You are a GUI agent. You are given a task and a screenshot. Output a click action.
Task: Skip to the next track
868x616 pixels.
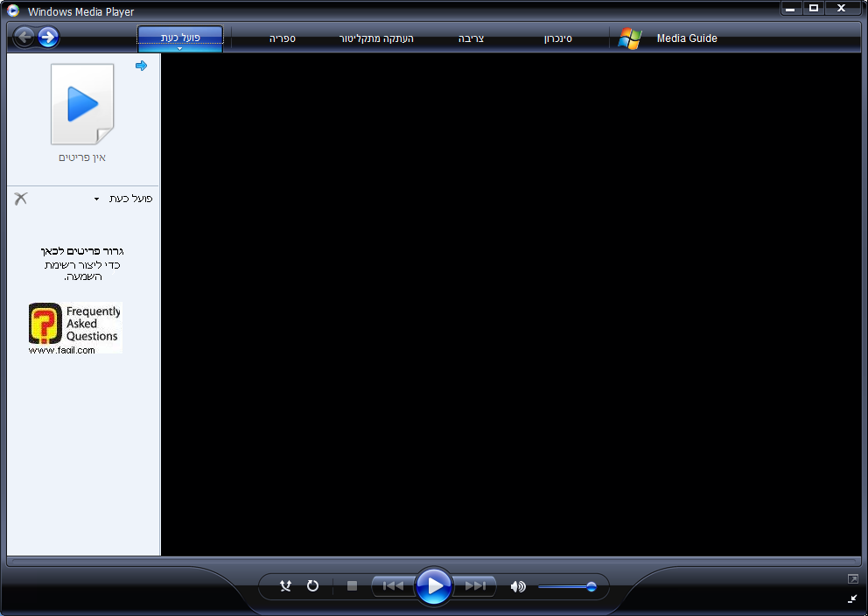click(x=475, y=586)
